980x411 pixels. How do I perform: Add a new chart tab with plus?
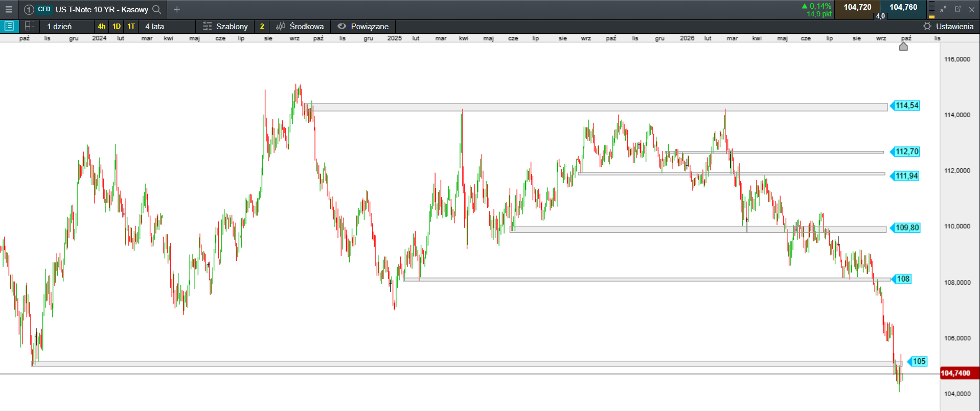point(177,9)
